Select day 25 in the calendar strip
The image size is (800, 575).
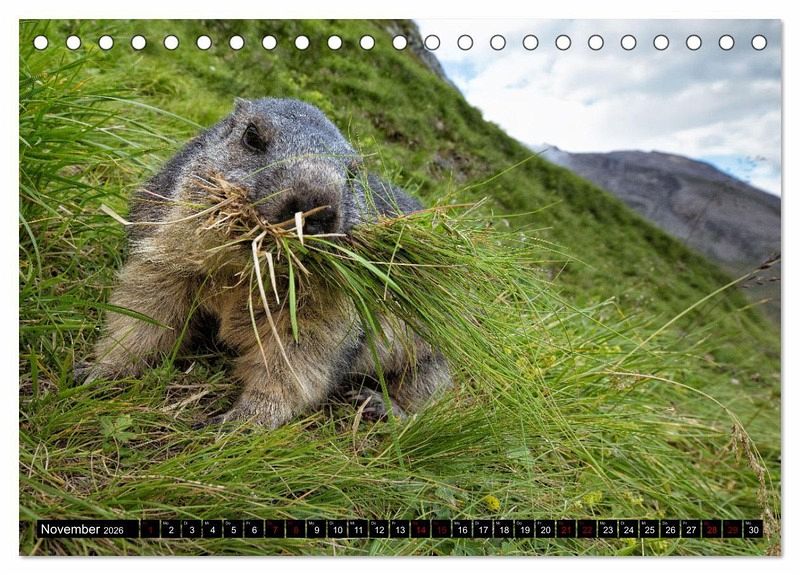click(649, 530)
